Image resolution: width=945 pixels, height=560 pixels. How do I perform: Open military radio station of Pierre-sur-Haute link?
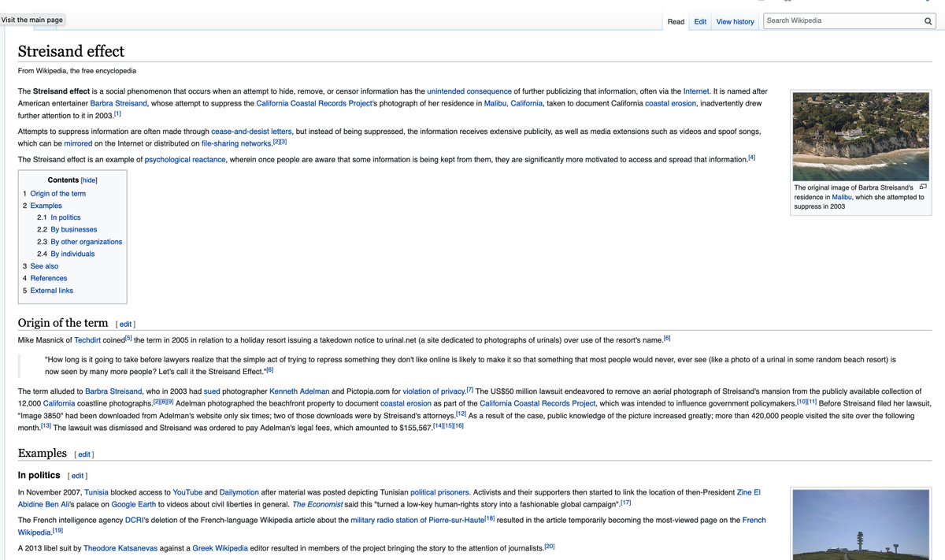pyautogui.click(x=417, y=521)
